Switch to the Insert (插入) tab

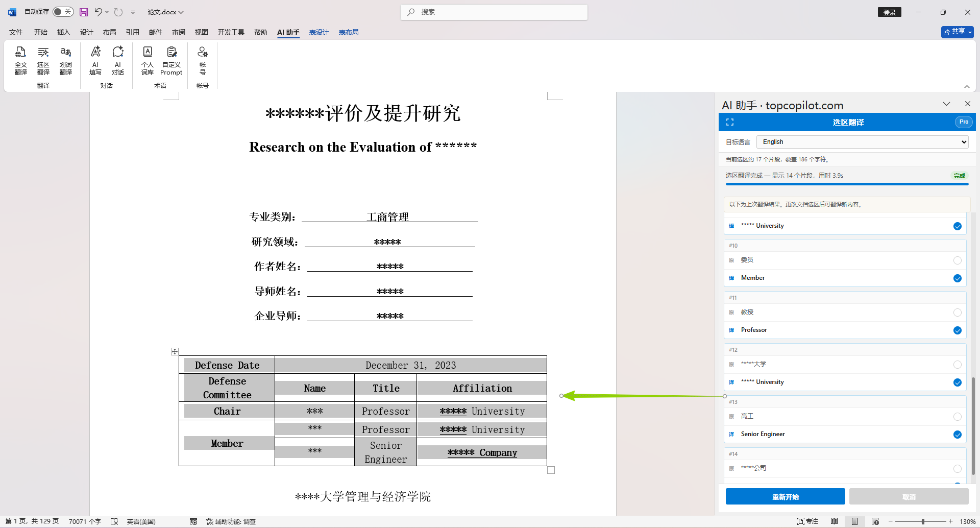click(64, 32)
